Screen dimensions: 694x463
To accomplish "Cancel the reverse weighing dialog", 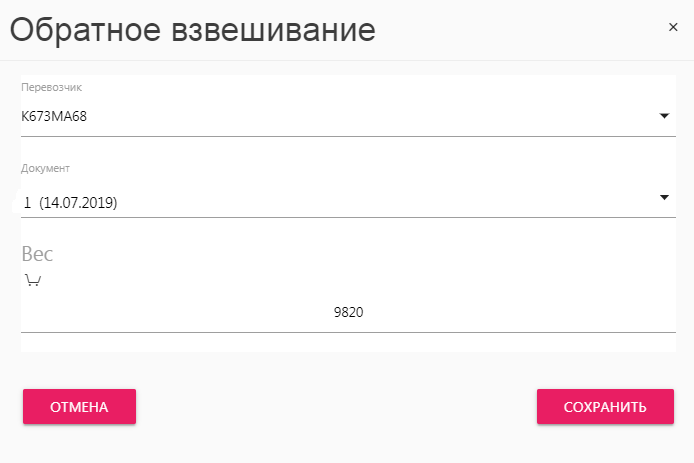I will point(79,406).
